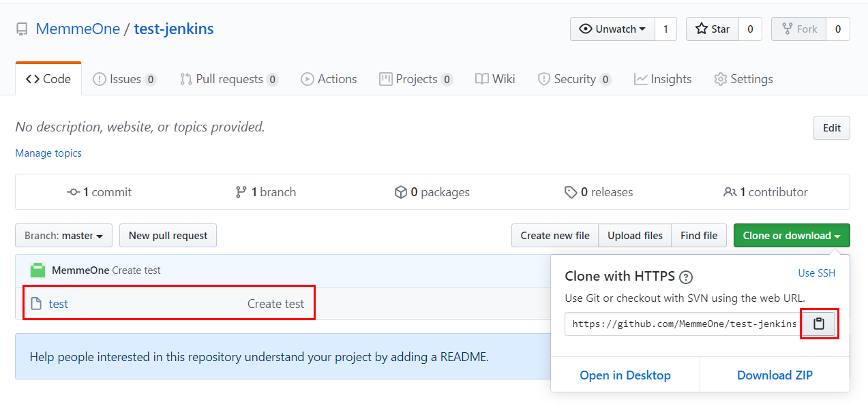Viewport: 868px width, 404px height.
Task: Open commit author MemmeOne link
Action: click(80, 270)
